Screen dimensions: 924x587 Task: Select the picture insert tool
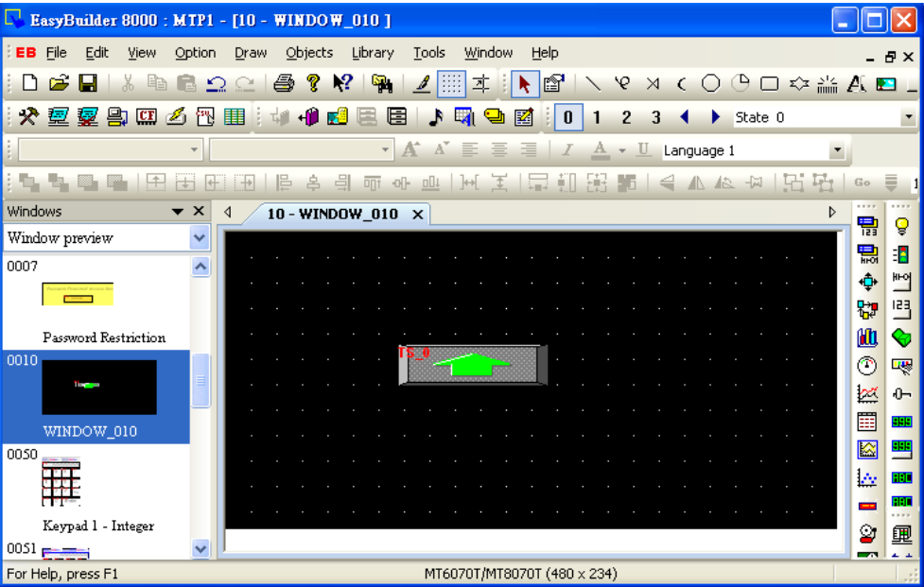click(x=885, y=83)
